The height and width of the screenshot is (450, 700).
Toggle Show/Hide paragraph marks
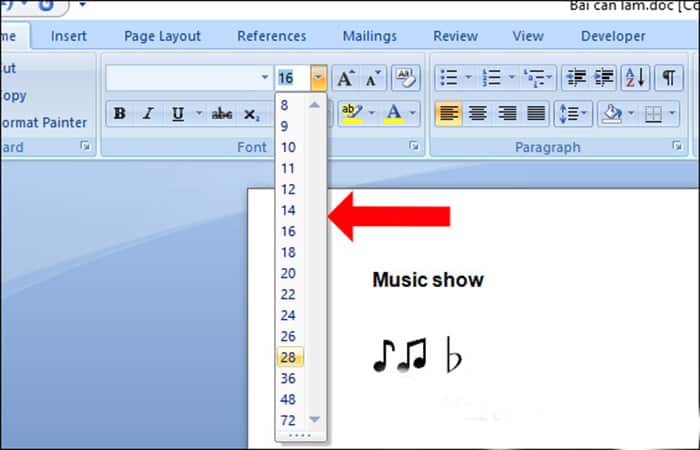coord(668,78)
